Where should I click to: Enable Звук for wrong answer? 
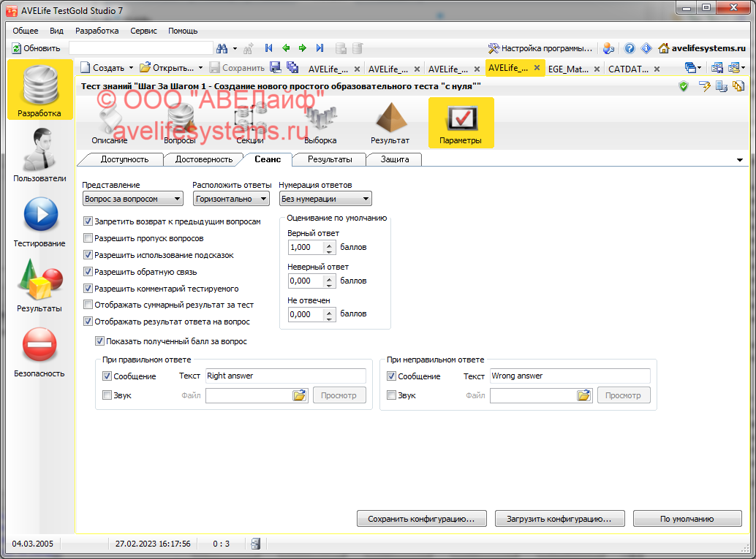[x=391, y=395]
